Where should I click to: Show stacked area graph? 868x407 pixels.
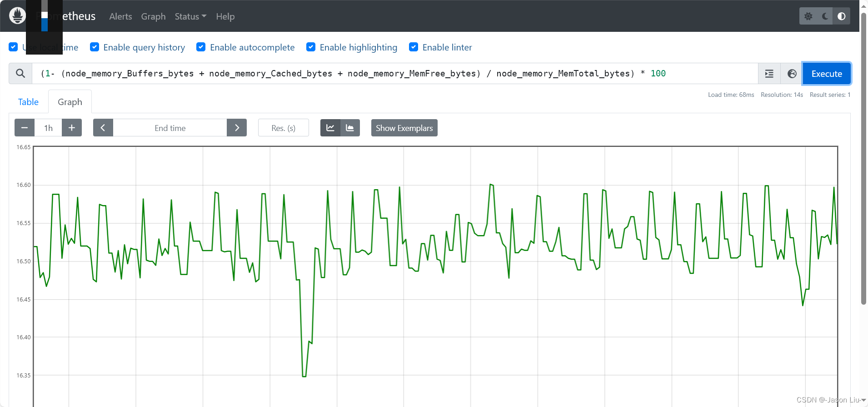click(350, 128)
